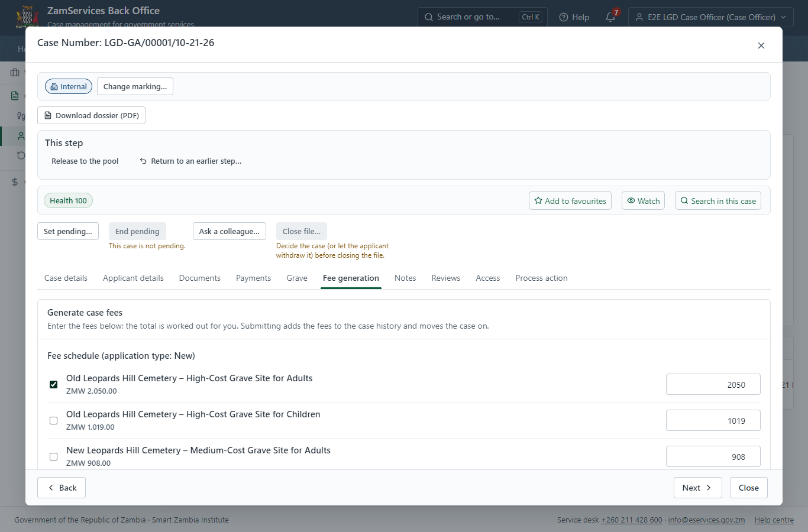Check High-Cost Grave Site for Children fee
Viewport: 808px width, 532px height.
click(x=54, y=420)
